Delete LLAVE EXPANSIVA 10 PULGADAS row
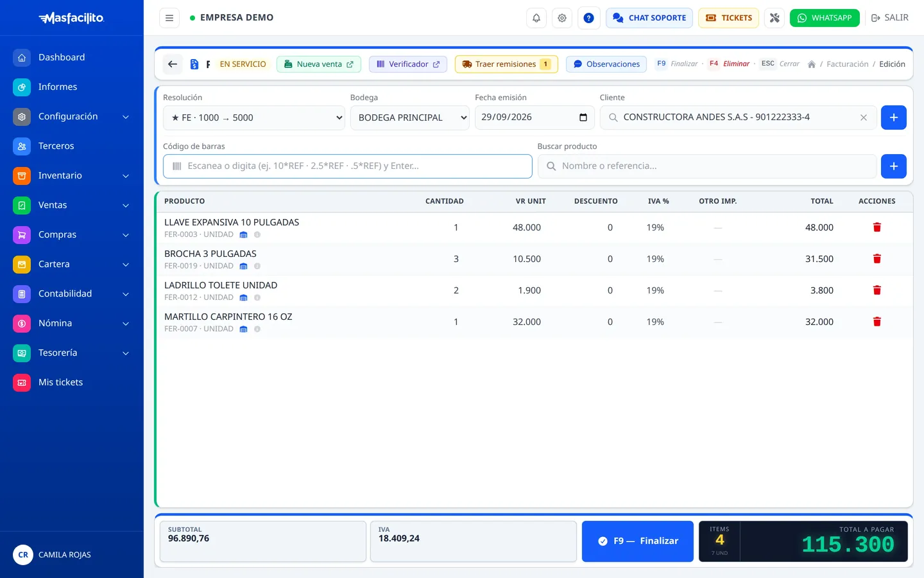 877,227
